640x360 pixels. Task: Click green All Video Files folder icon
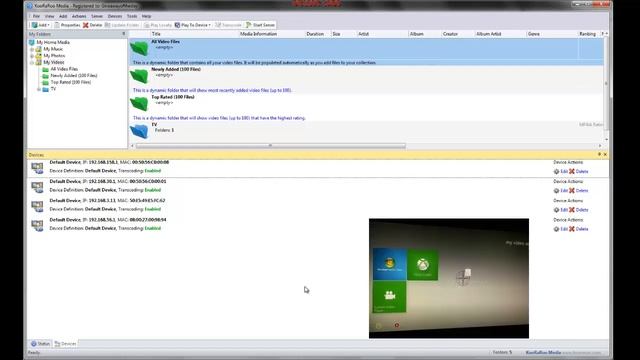(x=139, y=48)
